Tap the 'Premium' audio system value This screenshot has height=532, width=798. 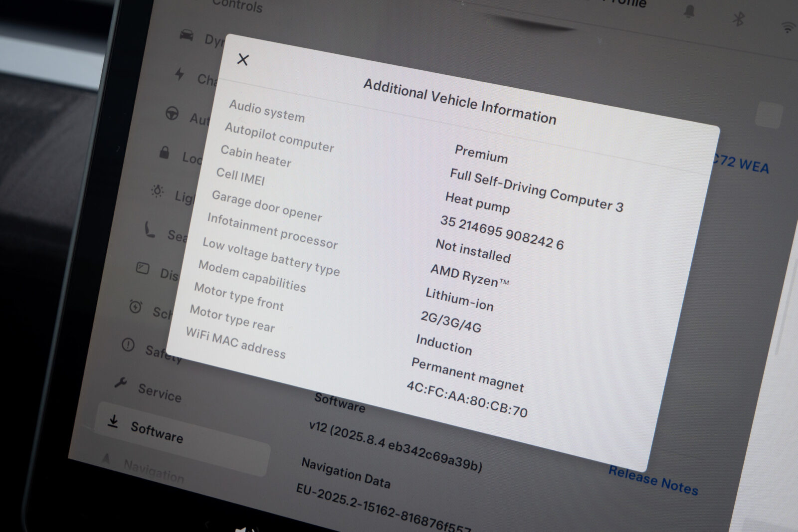pyautogui.click(x=481, y=154)
